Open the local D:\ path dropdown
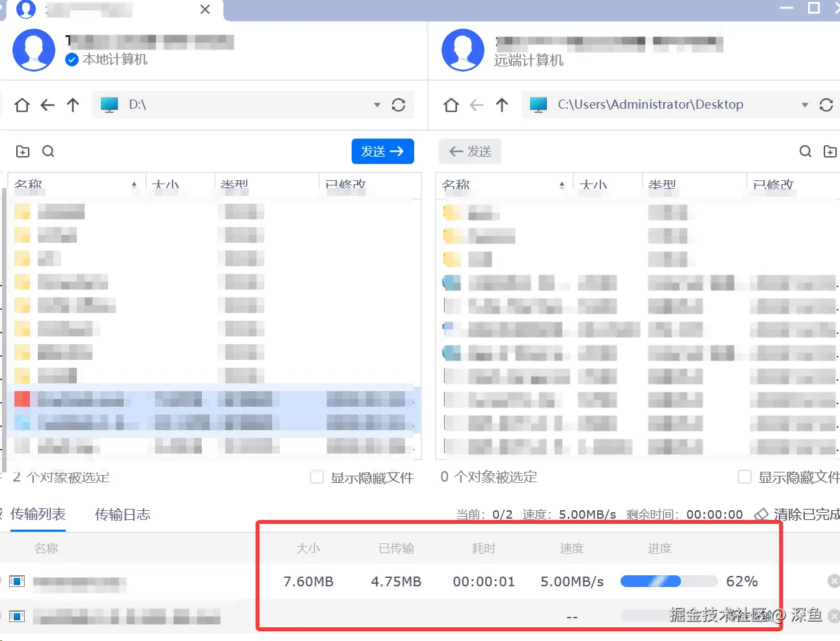Viewport: 840px width, 641px height. [x=377, y=105]
